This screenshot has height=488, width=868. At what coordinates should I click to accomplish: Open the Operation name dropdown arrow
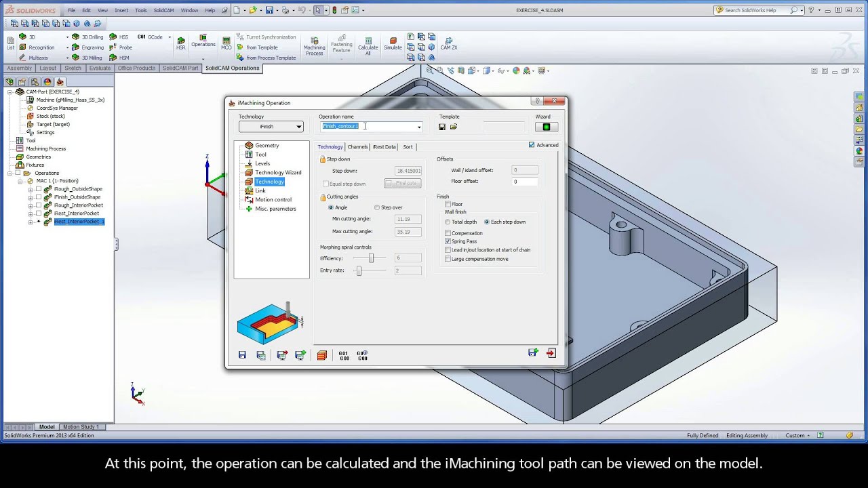(418, 127)
